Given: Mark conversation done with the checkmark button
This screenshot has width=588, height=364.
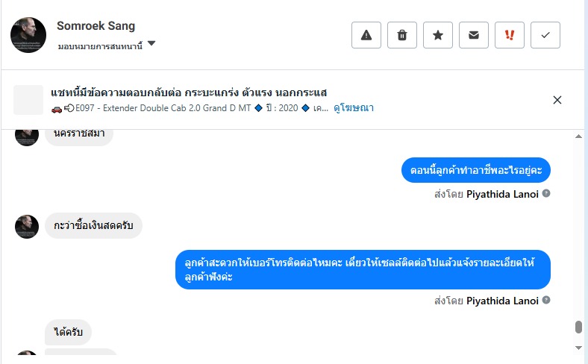Looking at the screenshot, I should tap(545, 35).
